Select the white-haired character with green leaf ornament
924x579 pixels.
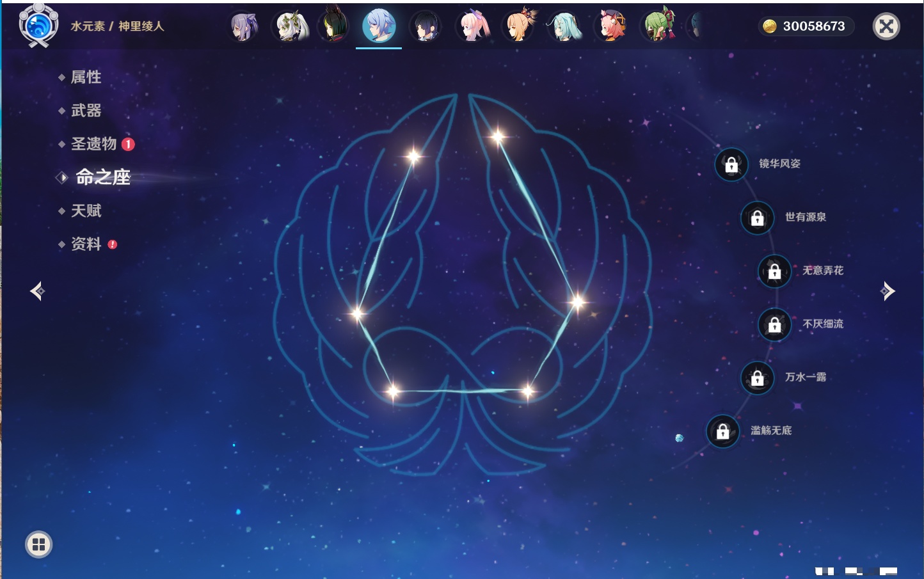coord(291,27)
